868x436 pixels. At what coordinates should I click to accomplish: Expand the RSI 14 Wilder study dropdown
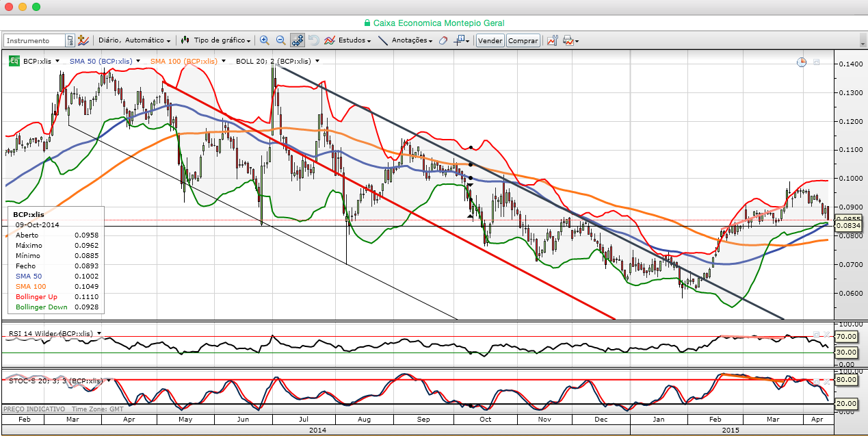[99, 333]
